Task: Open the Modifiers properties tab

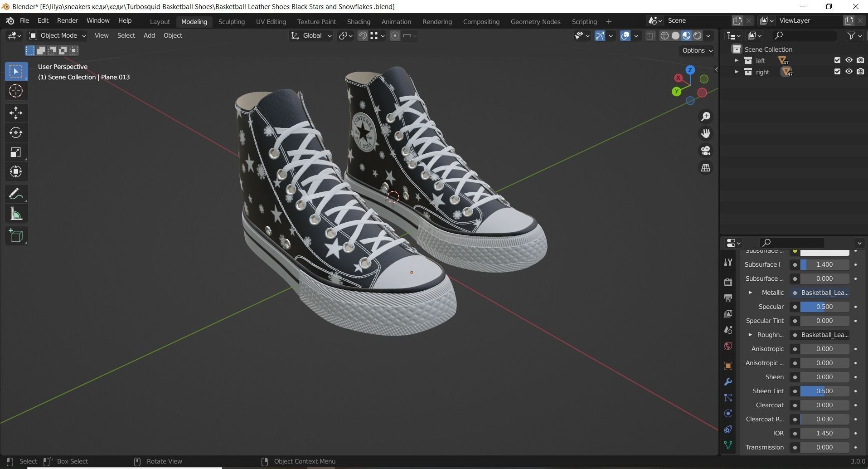Action: (728, 382)
